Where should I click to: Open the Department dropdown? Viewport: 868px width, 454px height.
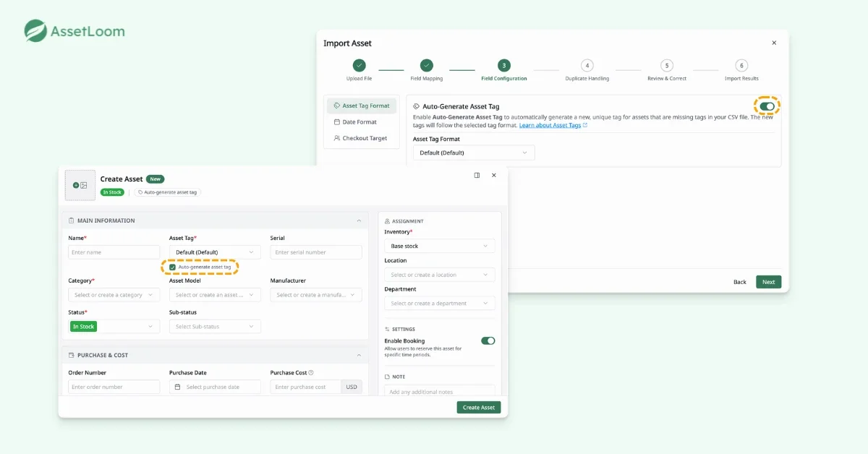(x=440, y=304)
